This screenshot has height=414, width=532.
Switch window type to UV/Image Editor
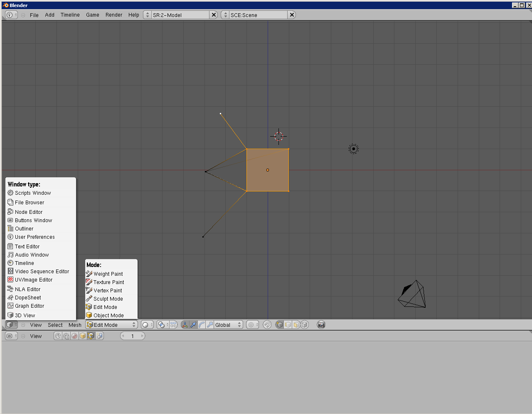coord(41,280)
